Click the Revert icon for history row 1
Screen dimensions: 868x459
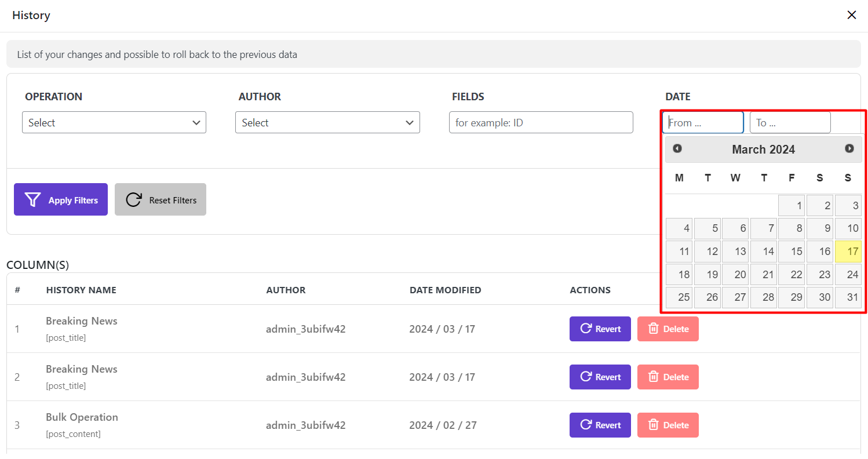pos(586,329)
